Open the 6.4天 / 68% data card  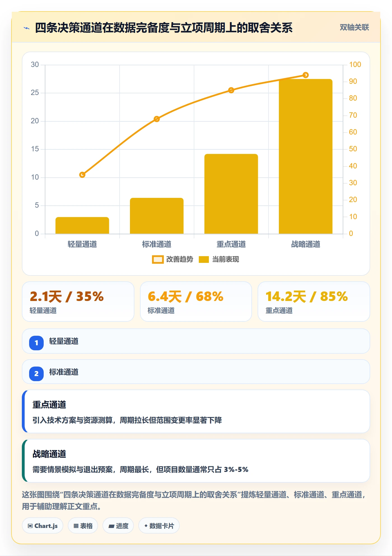click(196, 302)
